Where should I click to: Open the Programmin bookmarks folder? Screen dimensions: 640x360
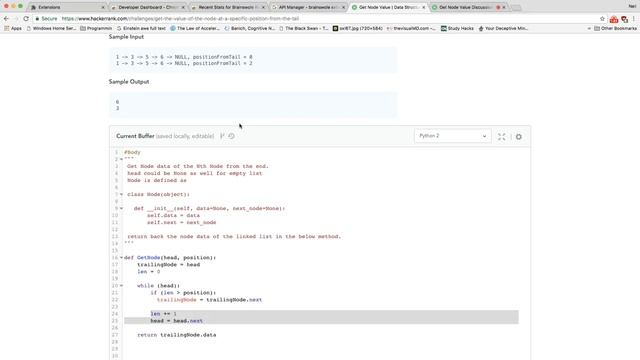(96, 29)
